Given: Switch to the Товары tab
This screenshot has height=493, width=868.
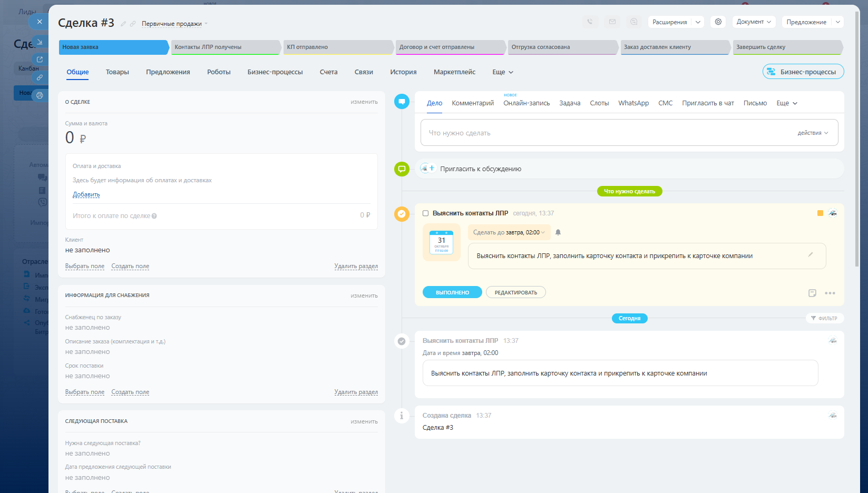Looking at the screenshot, I should [x=117, y=72].
